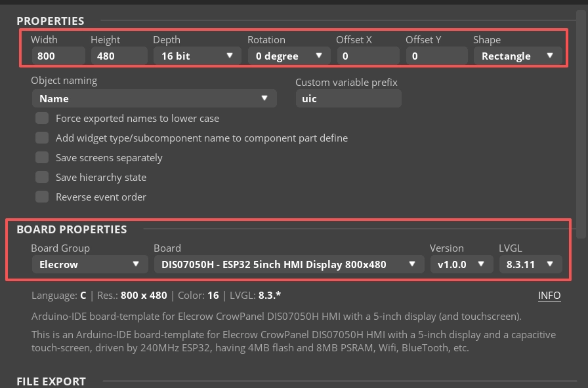Click the BOARD PROPERTIES section heading
The image size is (588, 388).
72,229
